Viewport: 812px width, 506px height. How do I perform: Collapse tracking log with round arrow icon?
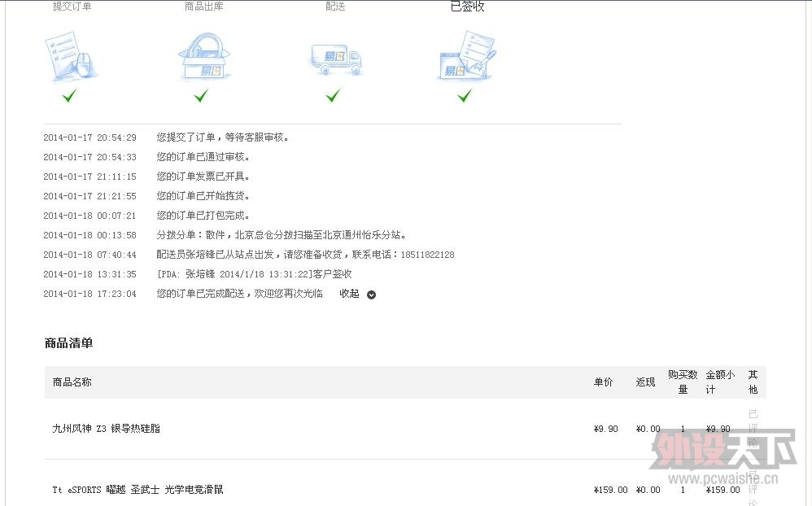pos(371,294)
